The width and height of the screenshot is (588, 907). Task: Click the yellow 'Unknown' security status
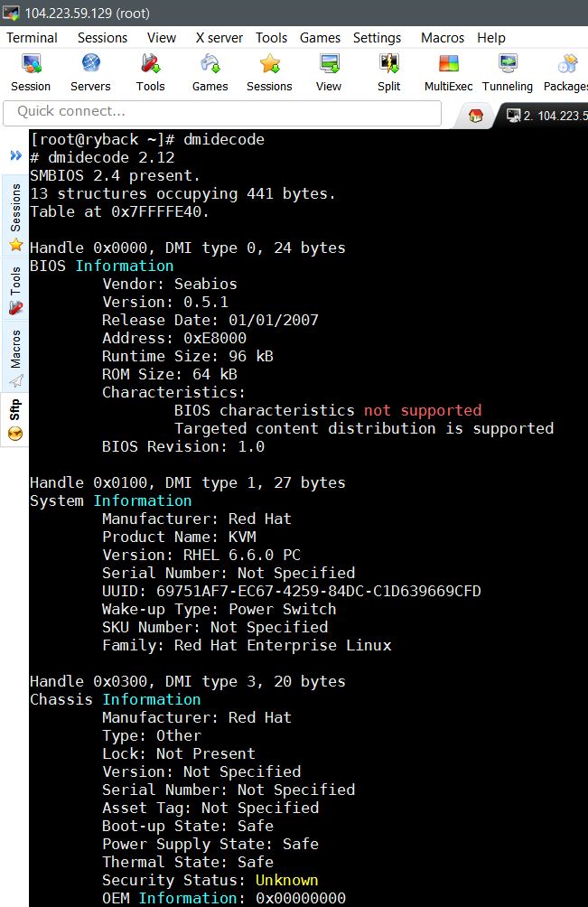point(286,881)
